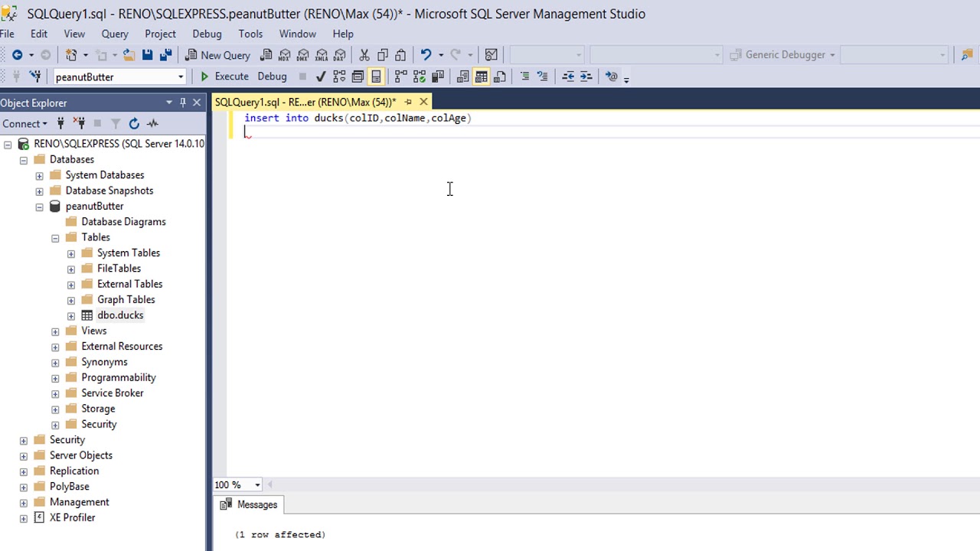Click the Execute button
The height and width of the screenshot is (551, 980).
point(224,77)
